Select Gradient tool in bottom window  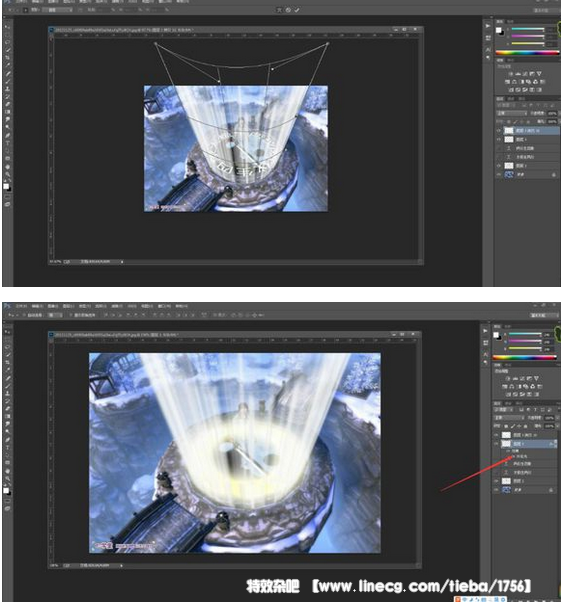click(x=8, y=416)
